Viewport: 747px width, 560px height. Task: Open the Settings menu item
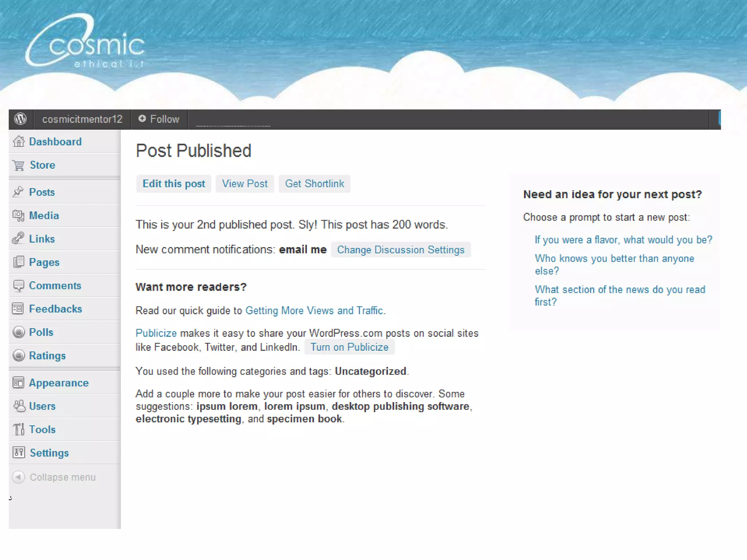pyautogui.click(x=49, y=452)
